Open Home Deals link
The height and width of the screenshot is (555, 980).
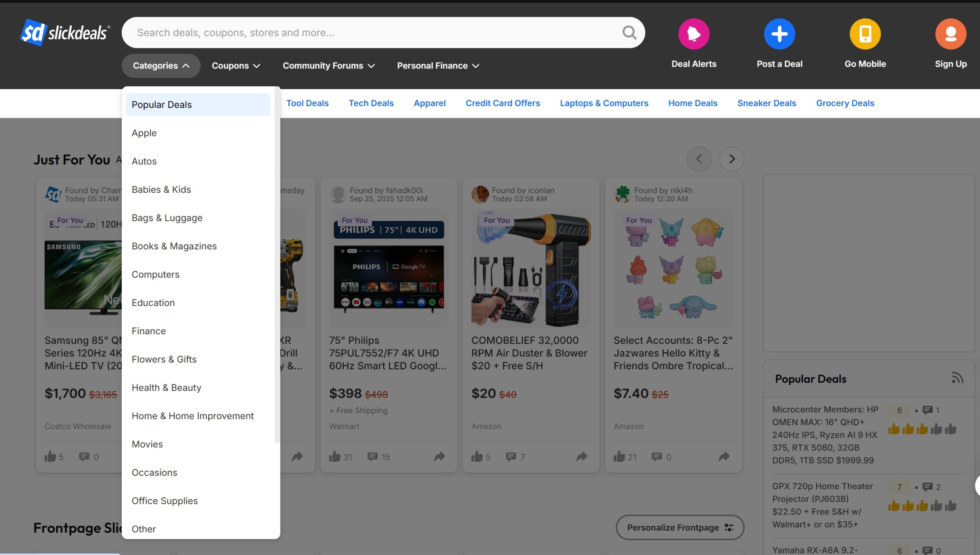[693, 103]
